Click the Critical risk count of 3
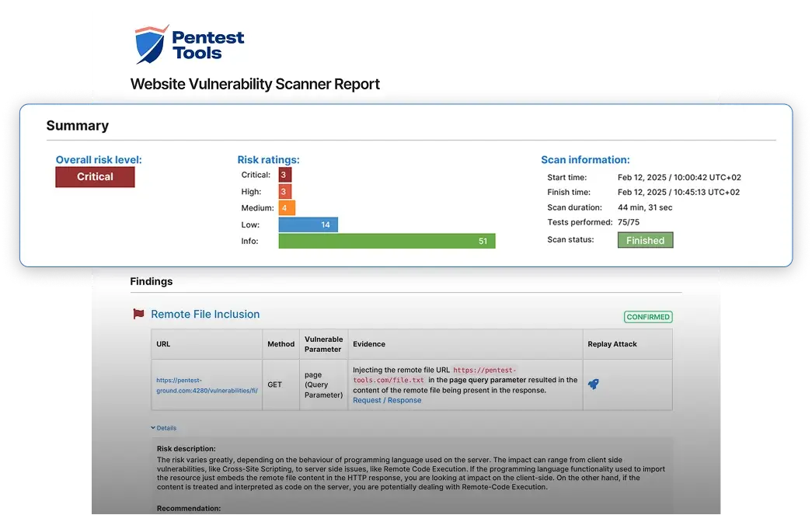Image resolution: width=812 pixels, height=515 pixels. 284,175
